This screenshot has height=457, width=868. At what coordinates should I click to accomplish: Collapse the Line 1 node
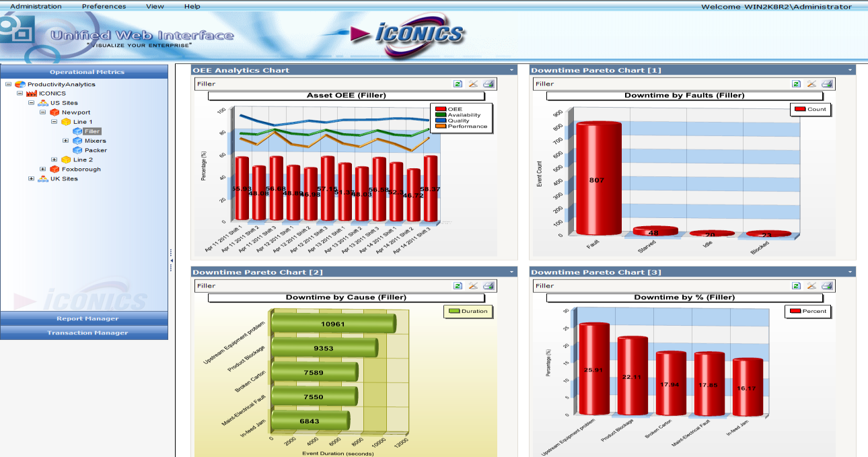pyautogui.click(x=54, y=122)
